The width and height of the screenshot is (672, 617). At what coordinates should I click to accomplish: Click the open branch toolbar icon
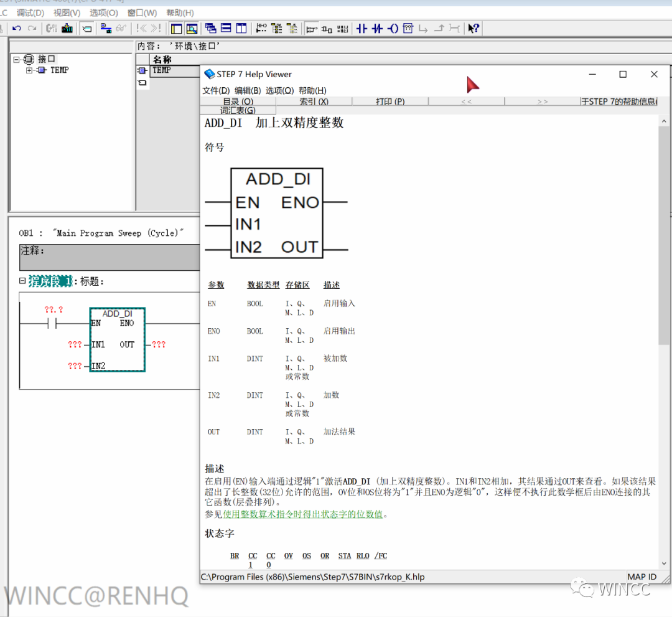coord(424,28)
